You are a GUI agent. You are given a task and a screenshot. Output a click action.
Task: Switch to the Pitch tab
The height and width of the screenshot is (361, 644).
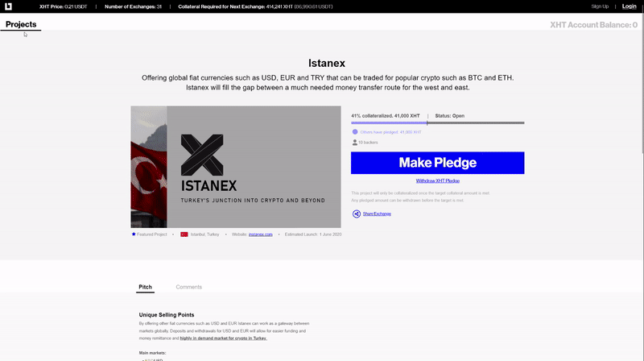point(145,287)
